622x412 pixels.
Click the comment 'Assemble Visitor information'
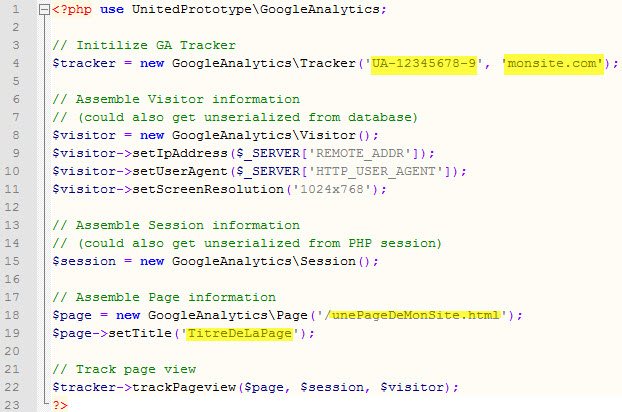tap(188, 99)
